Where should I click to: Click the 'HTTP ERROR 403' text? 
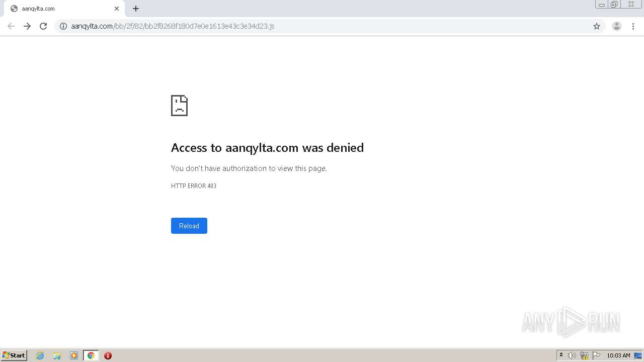(x=194, y=186)
